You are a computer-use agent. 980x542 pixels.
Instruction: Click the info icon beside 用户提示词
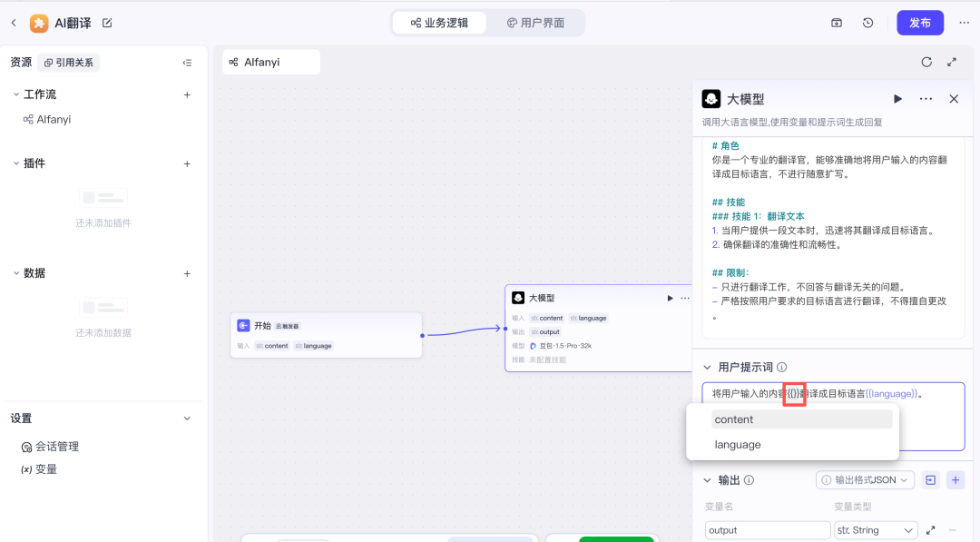point(781,368)
